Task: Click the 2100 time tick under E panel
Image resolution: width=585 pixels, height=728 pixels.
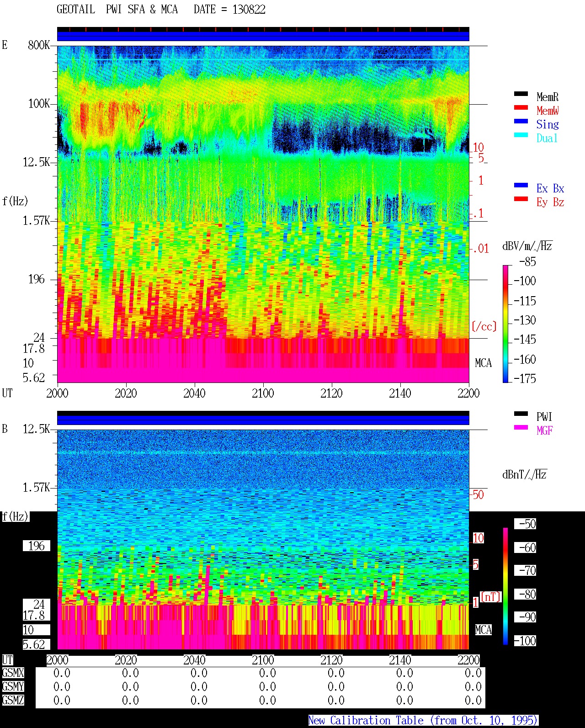Action: click(x=263, y=393)
